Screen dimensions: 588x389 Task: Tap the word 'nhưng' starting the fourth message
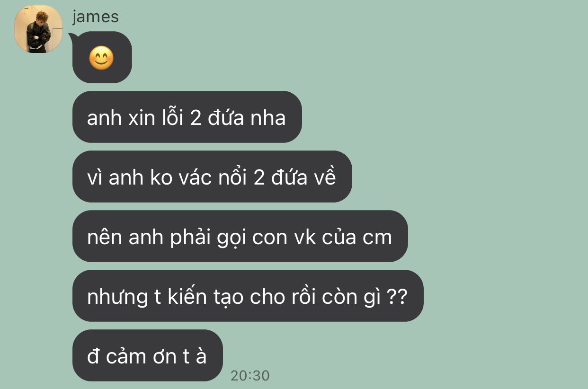click(x=117, y=298)
